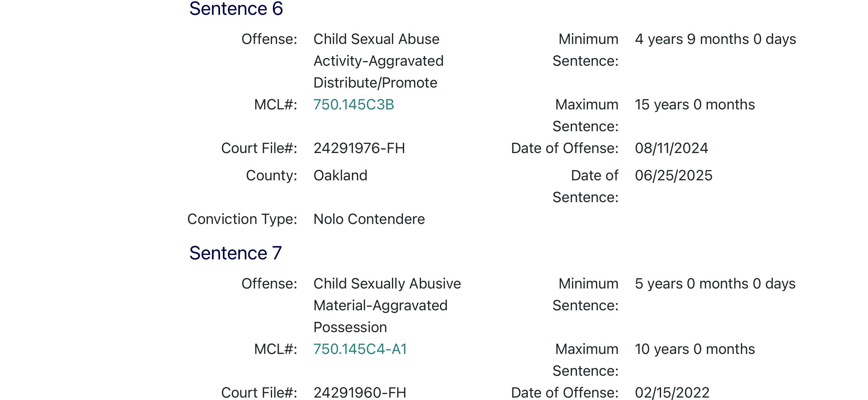Image resolution: width=868 pixels, height=400 pixels.
Task: Click the Conviction Type label
Action: [242, 219]
